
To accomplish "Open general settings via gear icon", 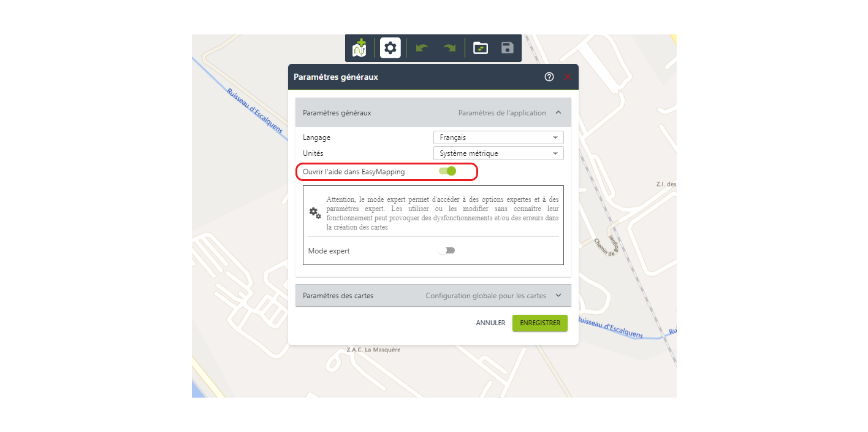I will pos(390,48).
